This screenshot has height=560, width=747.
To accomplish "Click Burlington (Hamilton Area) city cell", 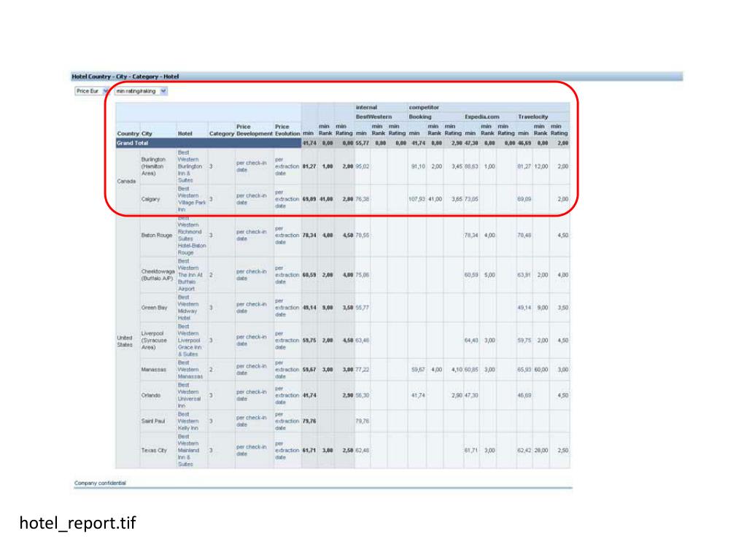I will pos(153,166).
